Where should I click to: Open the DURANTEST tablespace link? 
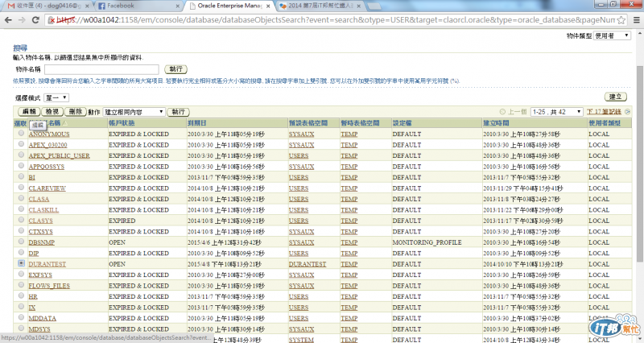308,264
